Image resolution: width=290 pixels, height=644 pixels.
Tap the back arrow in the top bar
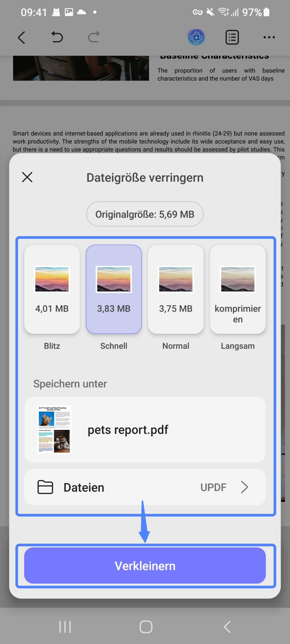22,37
